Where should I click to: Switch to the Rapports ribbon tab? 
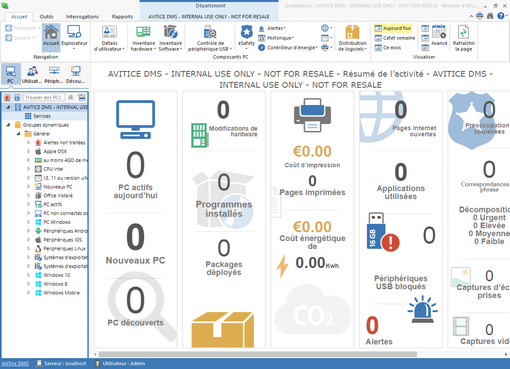[122, 17]
